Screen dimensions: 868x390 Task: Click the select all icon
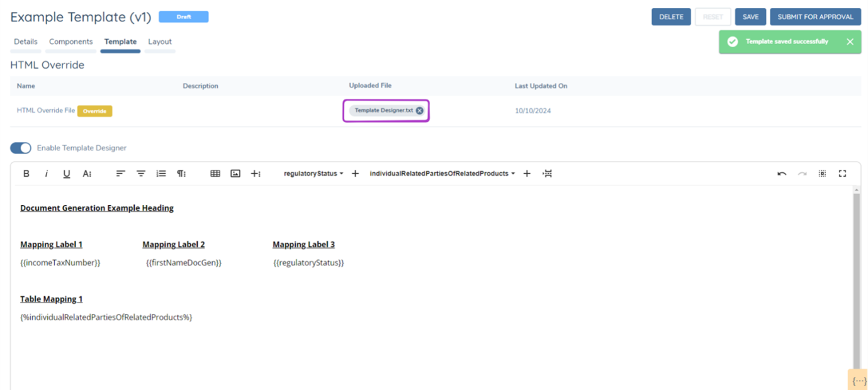click(x=822, y=174)
